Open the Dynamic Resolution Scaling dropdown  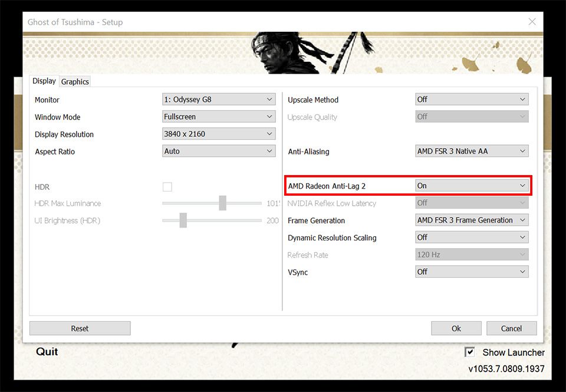click(472, 238)
